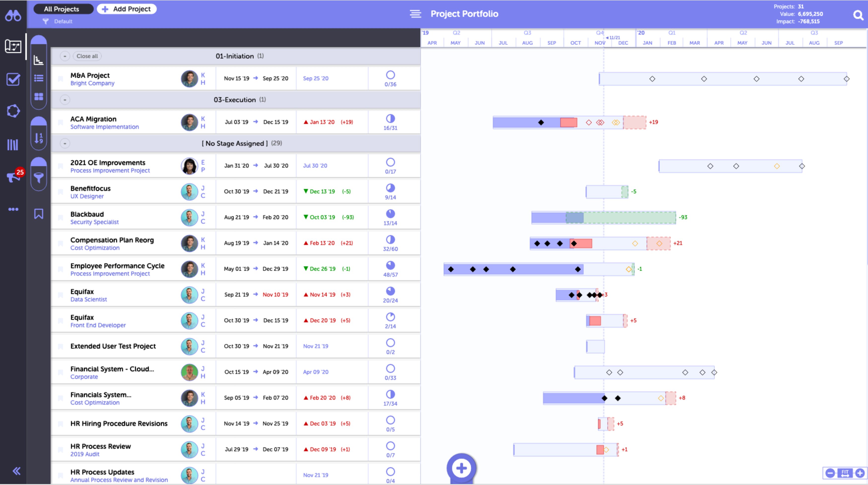
Task: Toggle the flag beside Benefitfocus row
Action: tap(61, 192)
